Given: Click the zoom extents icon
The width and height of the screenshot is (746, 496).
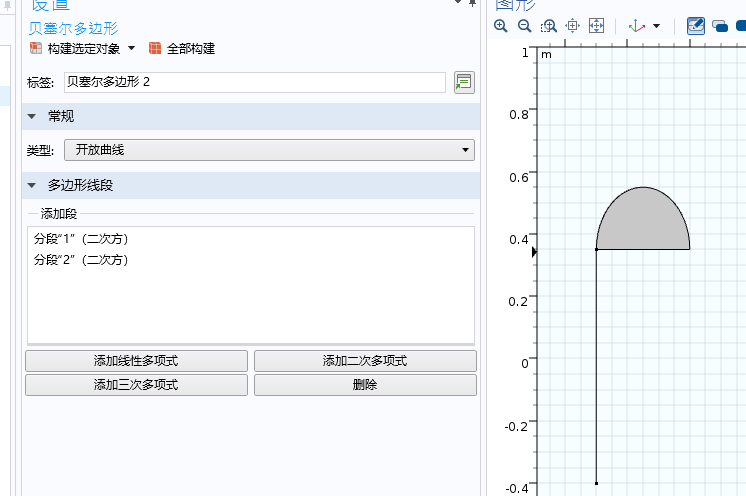Looking at the screenshot, I should pos(596,26).
